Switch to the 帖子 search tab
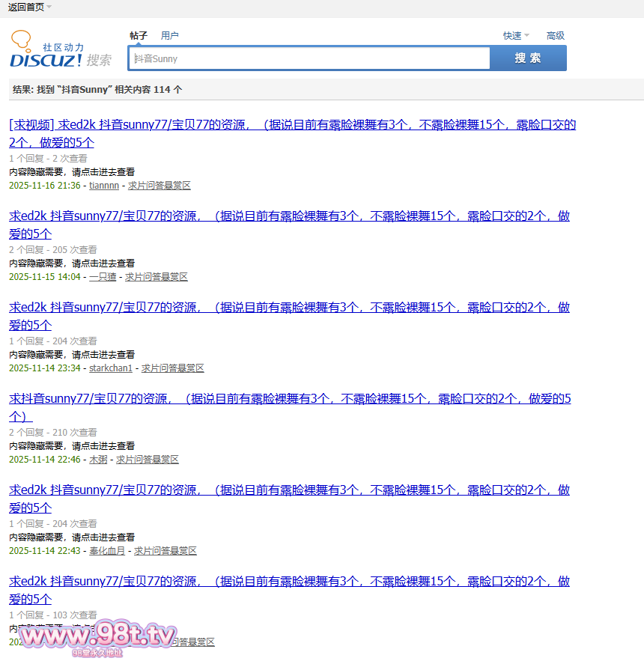The height and width of the screenshot is (664, 644). 139,35
